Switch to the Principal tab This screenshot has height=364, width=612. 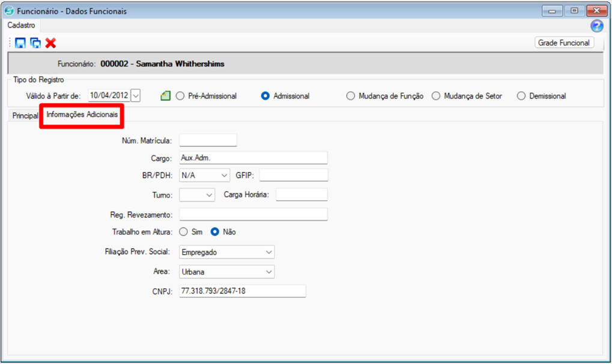coord(25,115)
